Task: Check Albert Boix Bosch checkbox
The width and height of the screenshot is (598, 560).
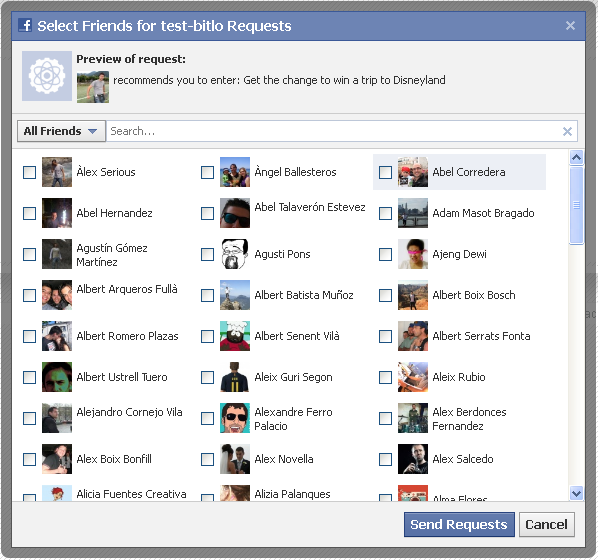Action: pyautogui.click(x=385, y=295)
